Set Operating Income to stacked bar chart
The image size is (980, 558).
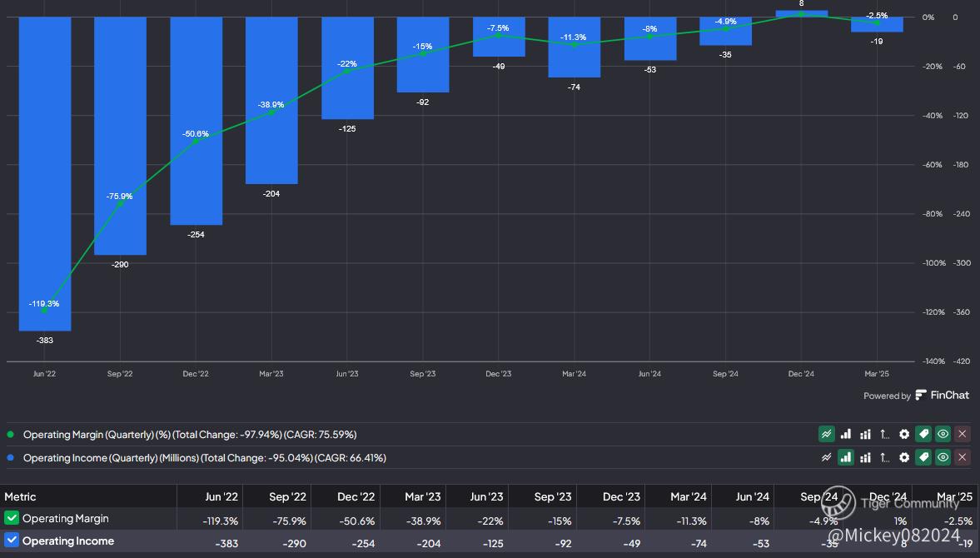point(865,457)
